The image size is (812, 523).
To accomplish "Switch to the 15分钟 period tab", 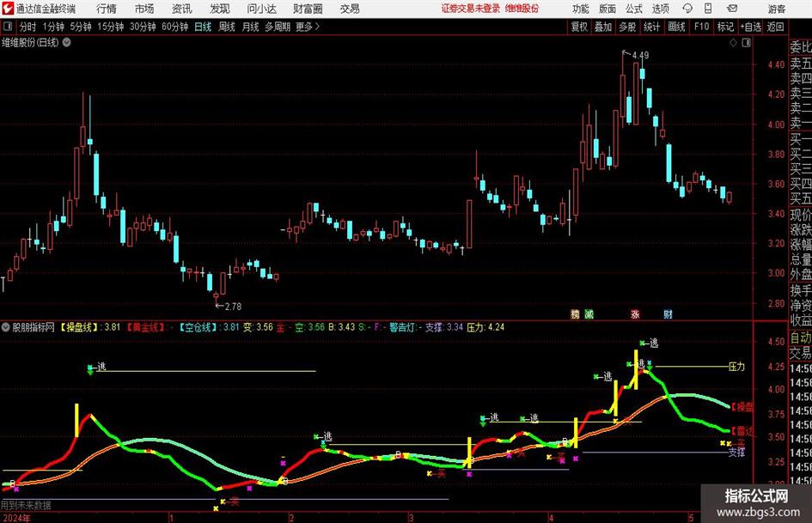I will [111, 27].
